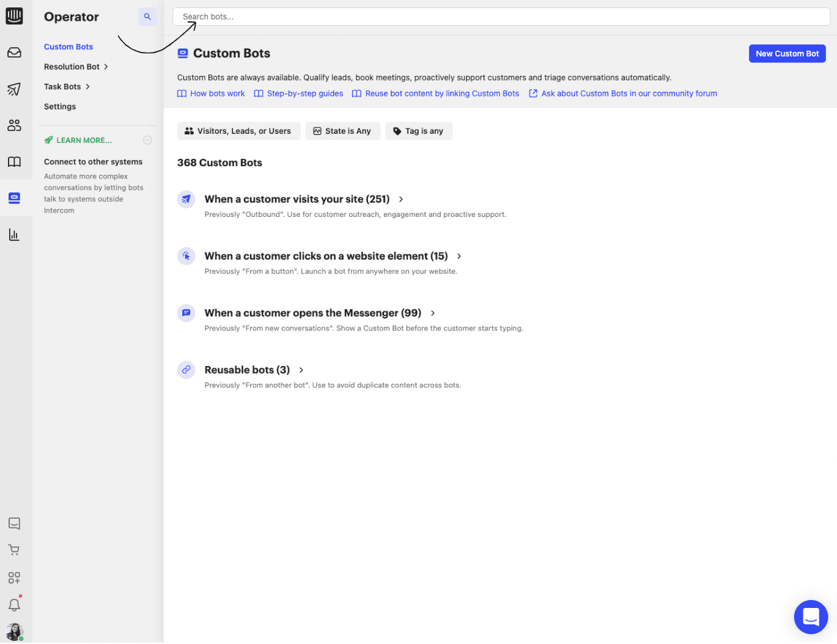The image size is (837, 644).
Task: Click the LEARN MORE... heading text
Action: coord(84,140)
